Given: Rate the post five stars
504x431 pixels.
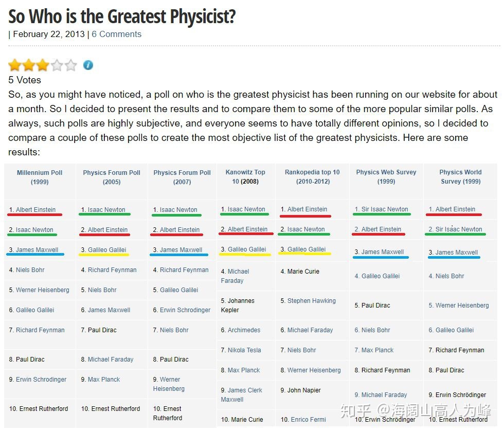Looking at the screenshot, I should [x=71, y=65].
